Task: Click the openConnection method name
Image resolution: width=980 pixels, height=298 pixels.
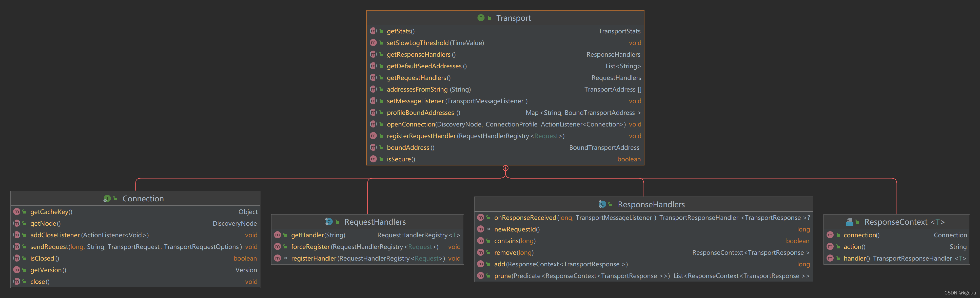Action: tap(411, 124)
